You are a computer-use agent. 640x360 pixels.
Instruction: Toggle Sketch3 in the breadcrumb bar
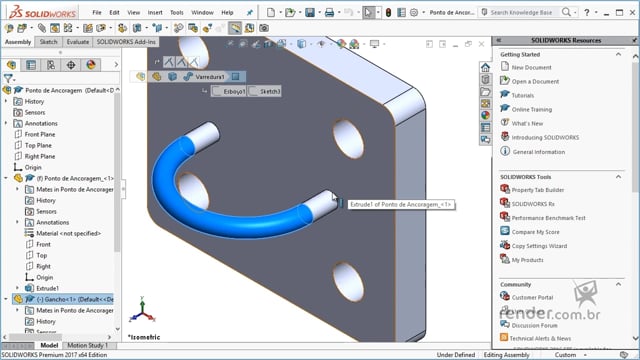coord(265,91)
